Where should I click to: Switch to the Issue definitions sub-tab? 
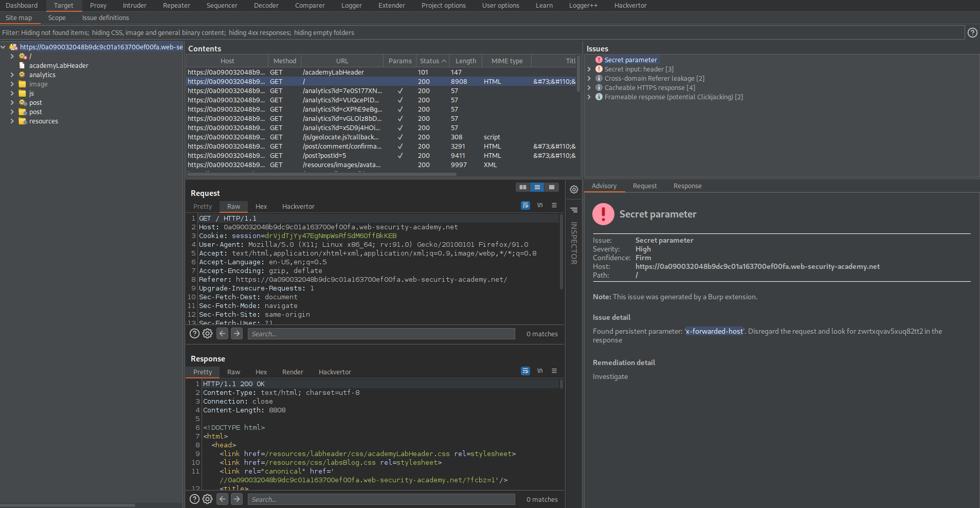(105, 17)
